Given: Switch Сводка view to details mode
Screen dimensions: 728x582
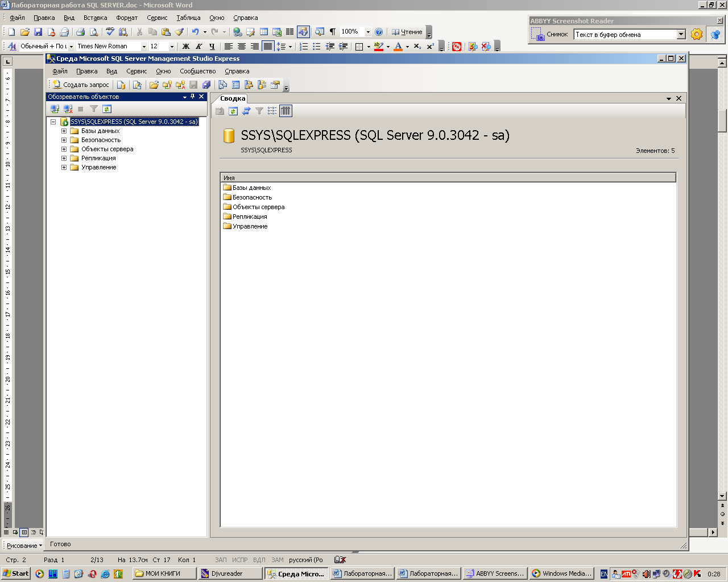Looking at the screenshot, I should [286, 111].
